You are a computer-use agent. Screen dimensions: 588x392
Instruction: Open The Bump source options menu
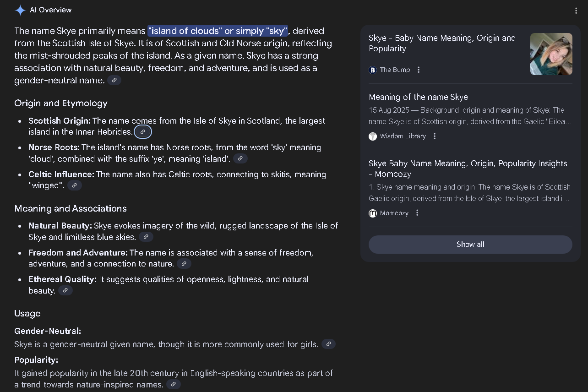pyautogui.click(x=419, y=70)
